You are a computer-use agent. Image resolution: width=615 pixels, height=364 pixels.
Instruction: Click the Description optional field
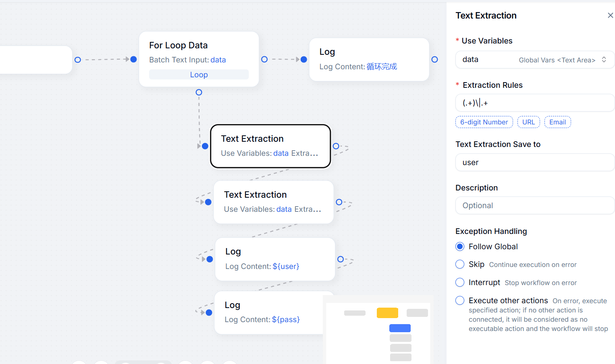click(534, 205)
